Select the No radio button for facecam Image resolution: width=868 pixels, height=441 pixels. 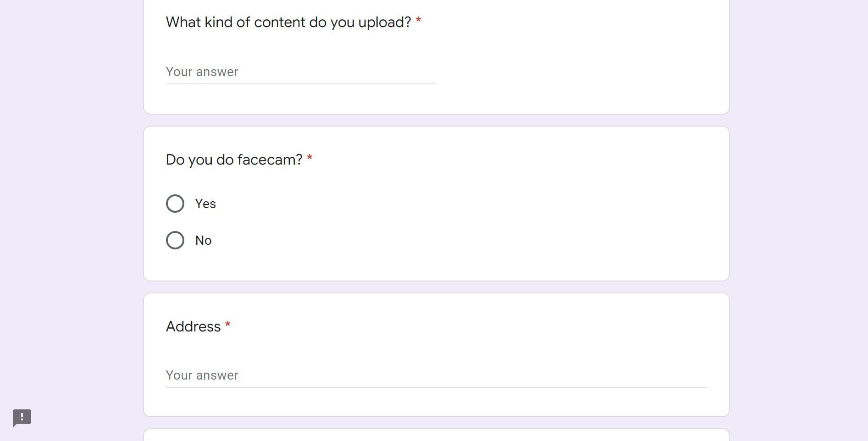[175, 240]
